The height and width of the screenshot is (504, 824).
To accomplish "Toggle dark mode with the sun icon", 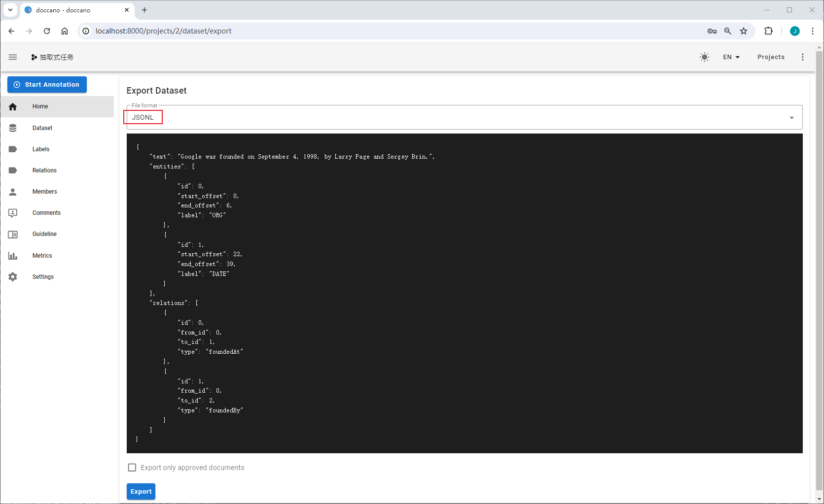I will [x=704, y=57].
